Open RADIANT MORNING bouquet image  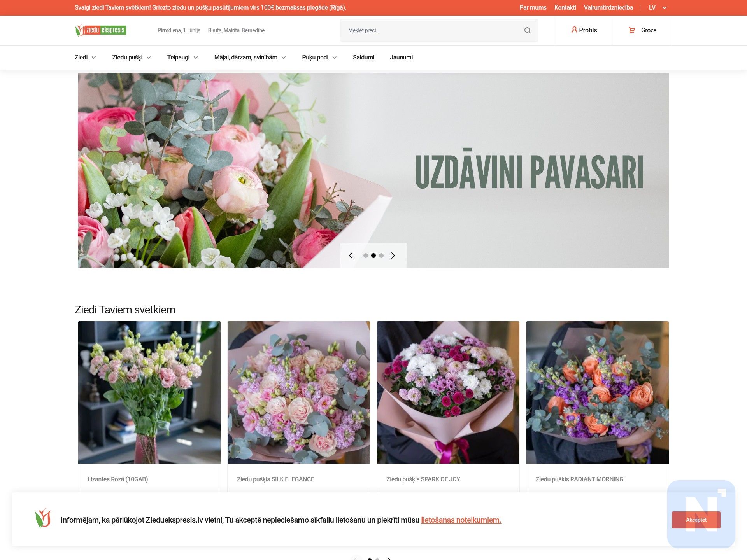598,392
